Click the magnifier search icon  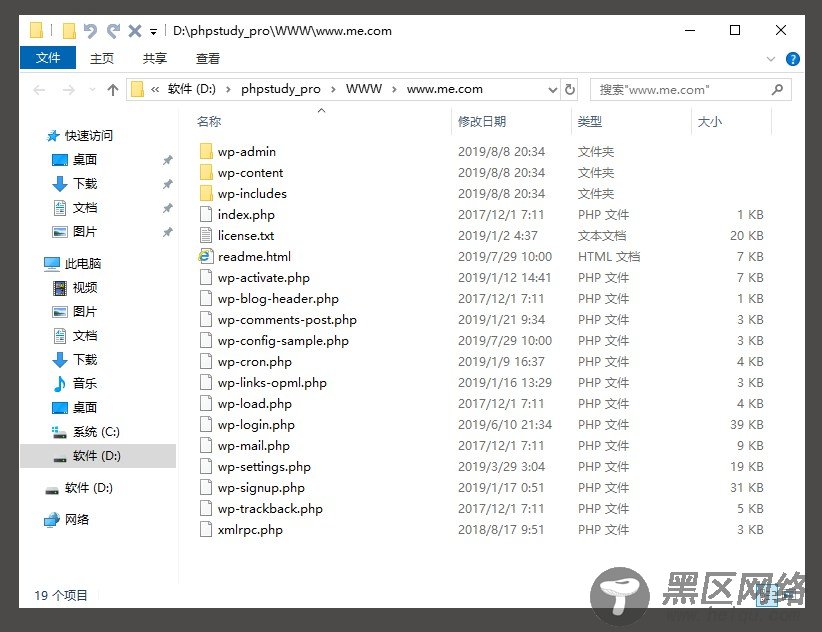pos(777,90)
